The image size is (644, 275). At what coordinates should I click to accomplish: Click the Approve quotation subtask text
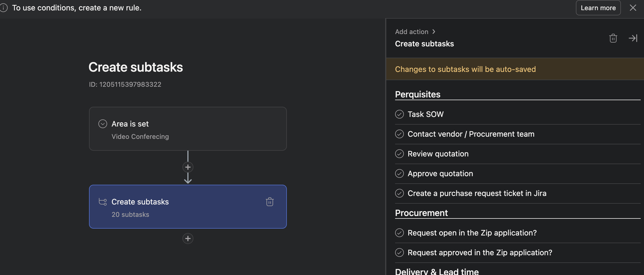tap(440, 173)
